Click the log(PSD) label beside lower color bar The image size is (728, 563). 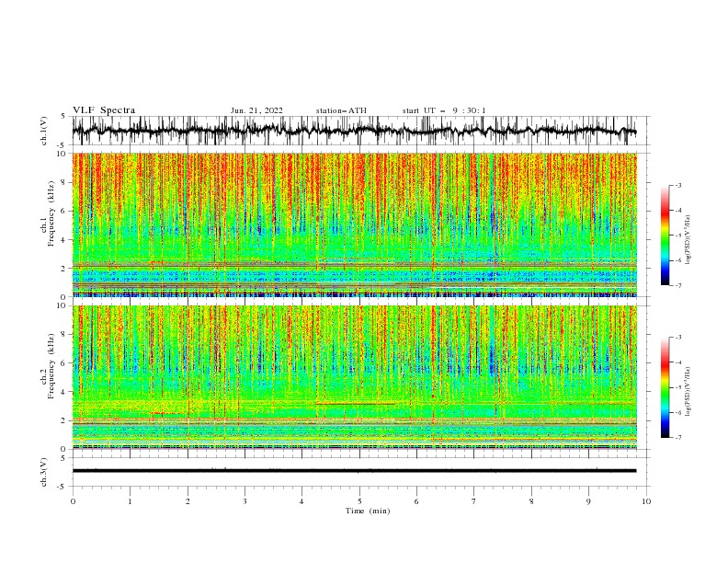pyautogui.click(x=688, y=392)
